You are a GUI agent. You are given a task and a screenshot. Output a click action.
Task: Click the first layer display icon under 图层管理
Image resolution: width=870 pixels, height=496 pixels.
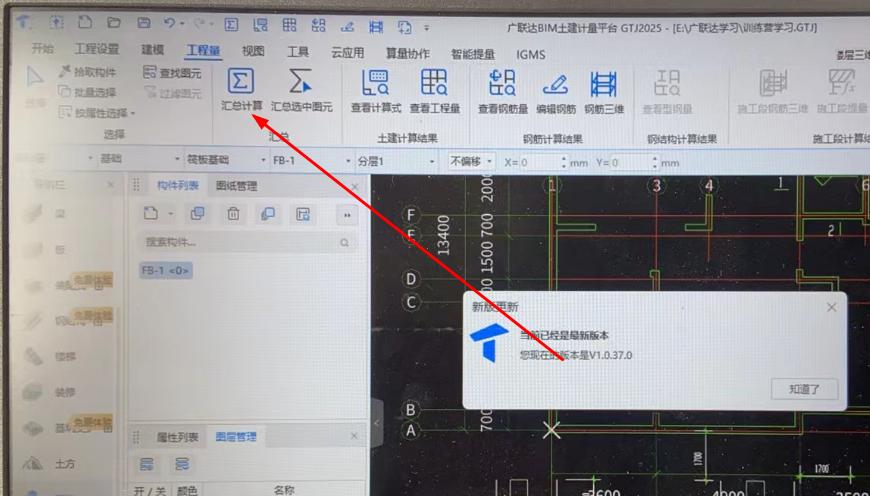146,463
